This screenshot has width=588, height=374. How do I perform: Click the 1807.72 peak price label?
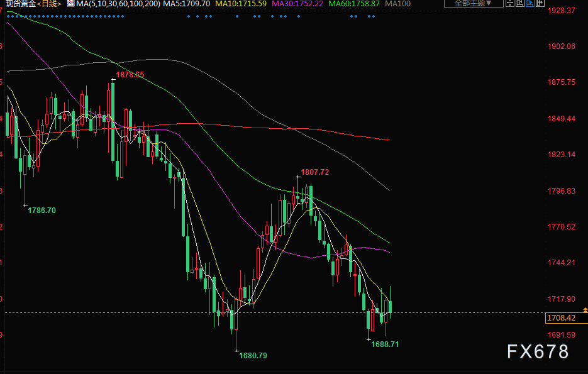[314, 172]
